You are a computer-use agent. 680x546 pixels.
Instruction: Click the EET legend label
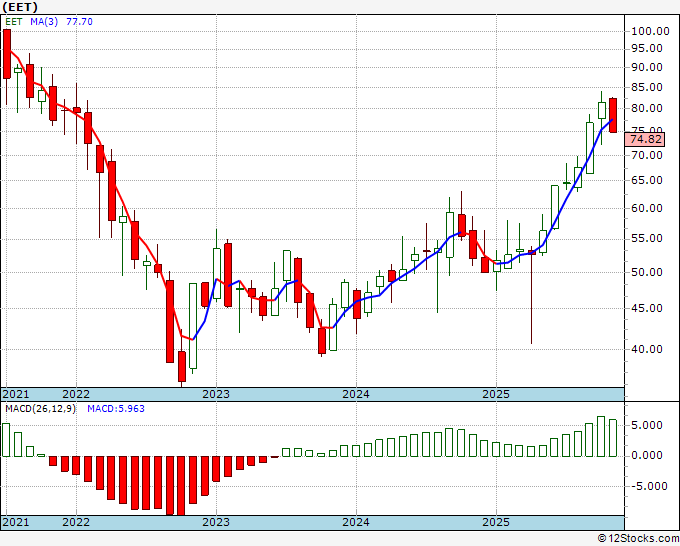(13, 22)
